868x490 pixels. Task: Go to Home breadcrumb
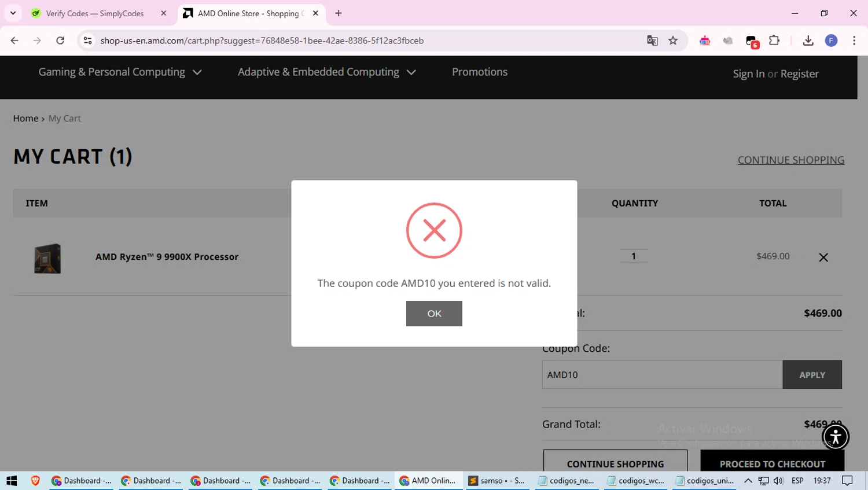pos(25,118)
